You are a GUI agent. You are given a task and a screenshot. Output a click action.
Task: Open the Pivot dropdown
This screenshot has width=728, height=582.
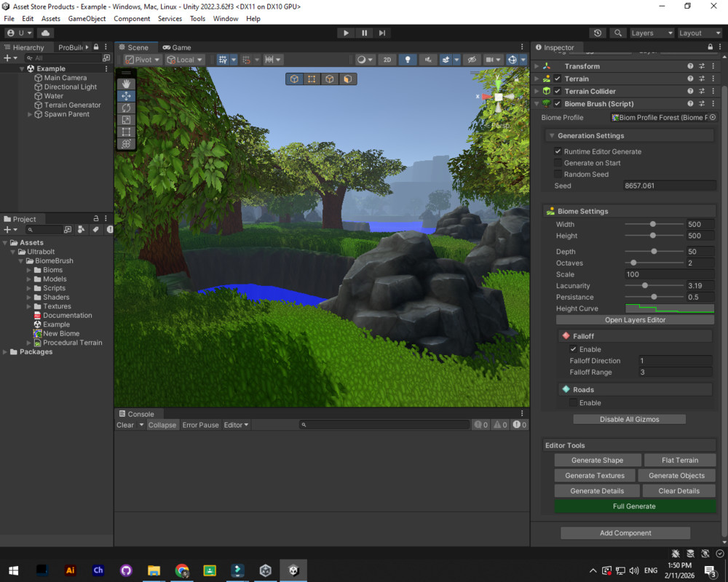click(x=143, y=60)
